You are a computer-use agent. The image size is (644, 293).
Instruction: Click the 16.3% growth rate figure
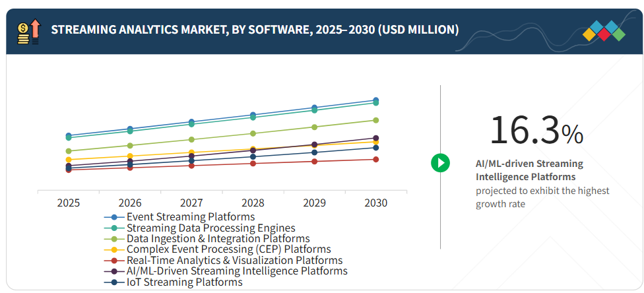click(536, 131)
